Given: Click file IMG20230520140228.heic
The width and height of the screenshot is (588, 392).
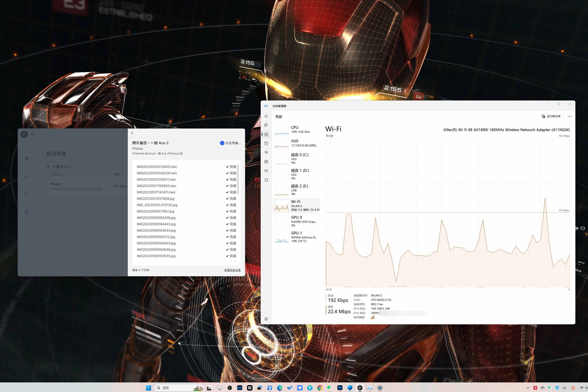Looking at the screenshot, I should coord(157,173).
